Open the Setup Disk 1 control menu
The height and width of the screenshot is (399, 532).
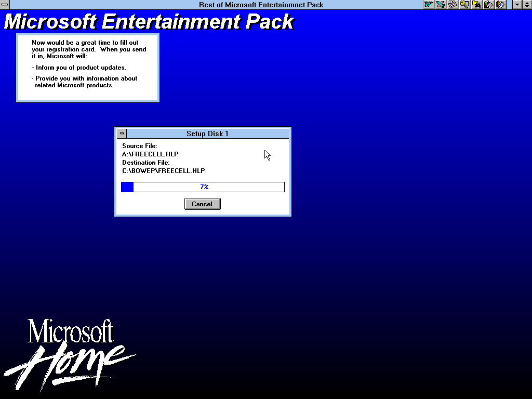click(122, 134)
